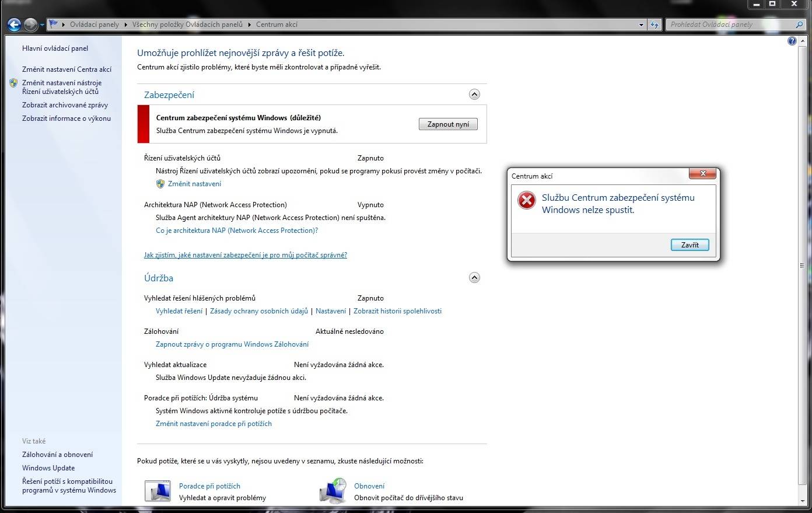The height and width of the screenshot is (513, 812).
Task: Select 'Centrum akcí' breadcrumb
Action: pyautogui.click(x=276, y=25)
